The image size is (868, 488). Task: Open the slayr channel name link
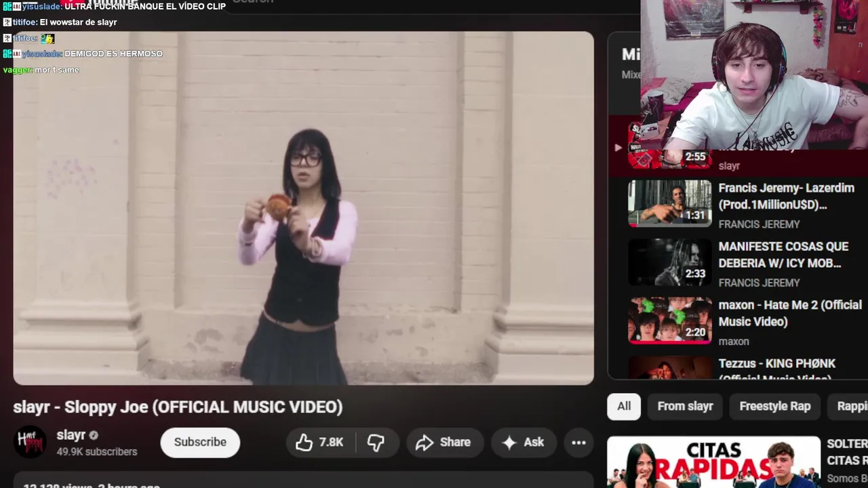[x=71, y=435]
